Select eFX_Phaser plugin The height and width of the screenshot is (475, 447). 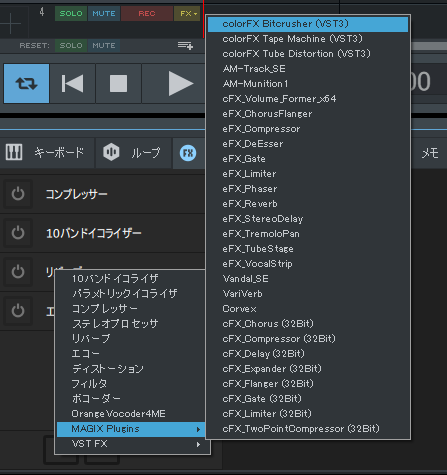click(308, 189)
